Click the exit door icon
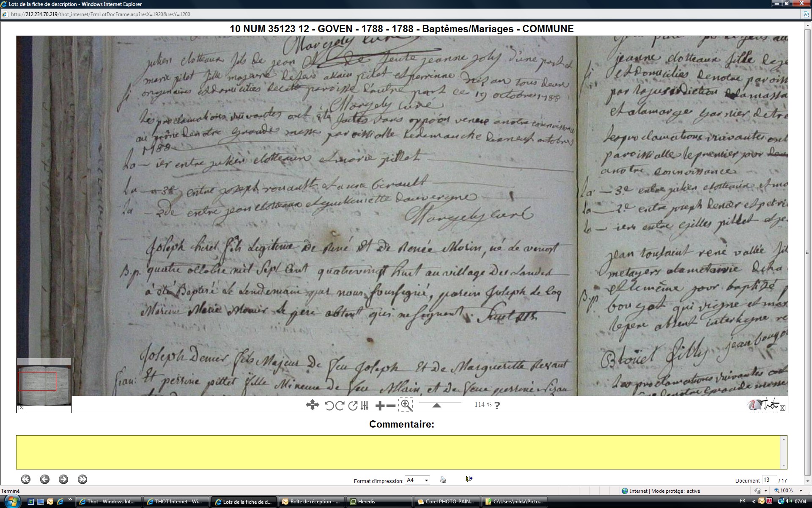The width and height of the screenshot is (812, 508). [469, 479]
